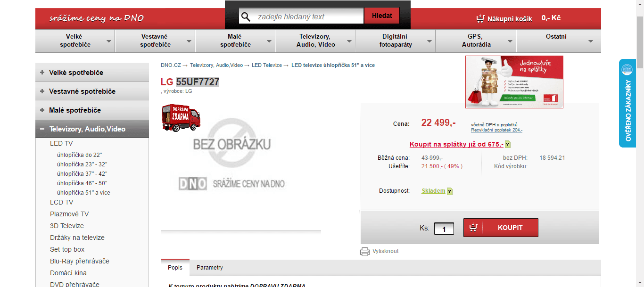The image size is (644, 287).
Task: Open Digitální fotoaparáty top menu
Action: click(x=396, y=41)
